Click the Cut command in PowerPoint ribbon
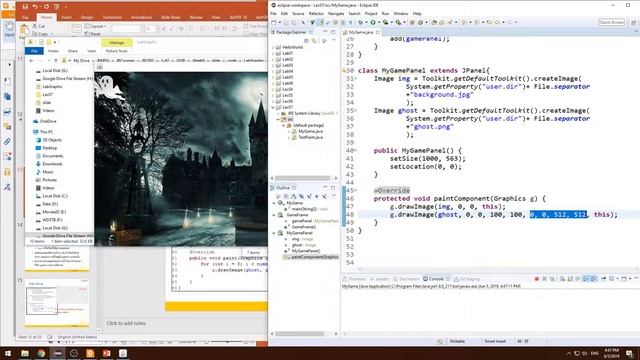Viewport: 640px width, 360px height. 39,26
